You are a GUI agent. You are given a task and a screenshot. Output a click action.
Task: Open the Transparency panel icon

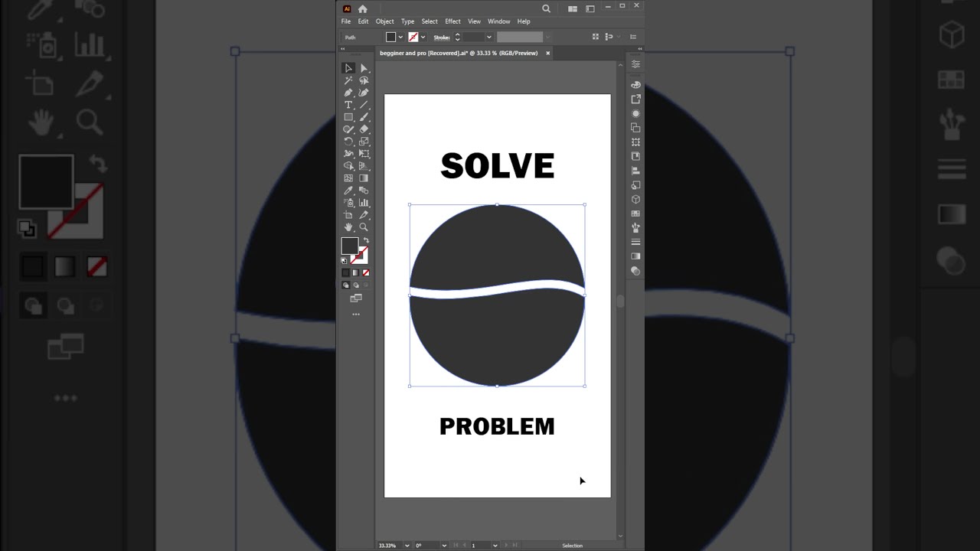[635, 271]
